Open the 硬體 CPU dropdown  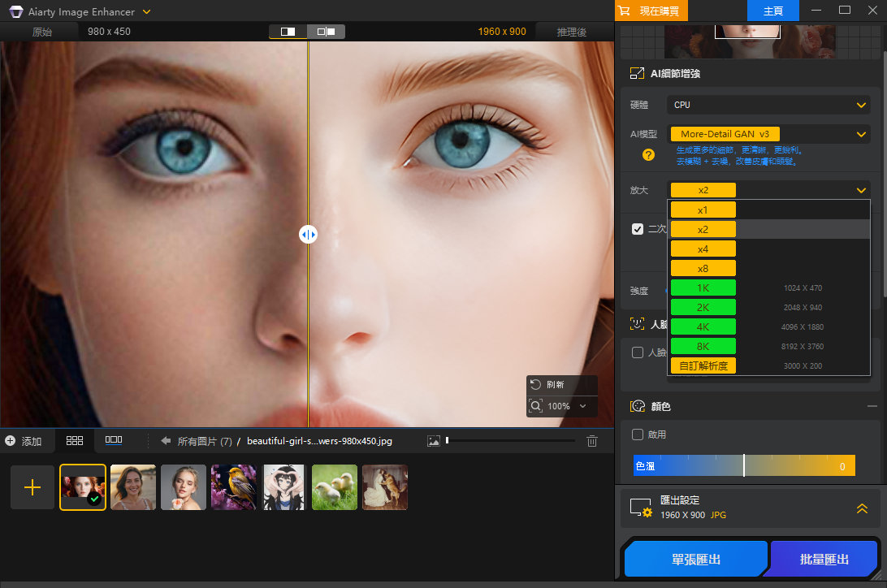(768, 106)
